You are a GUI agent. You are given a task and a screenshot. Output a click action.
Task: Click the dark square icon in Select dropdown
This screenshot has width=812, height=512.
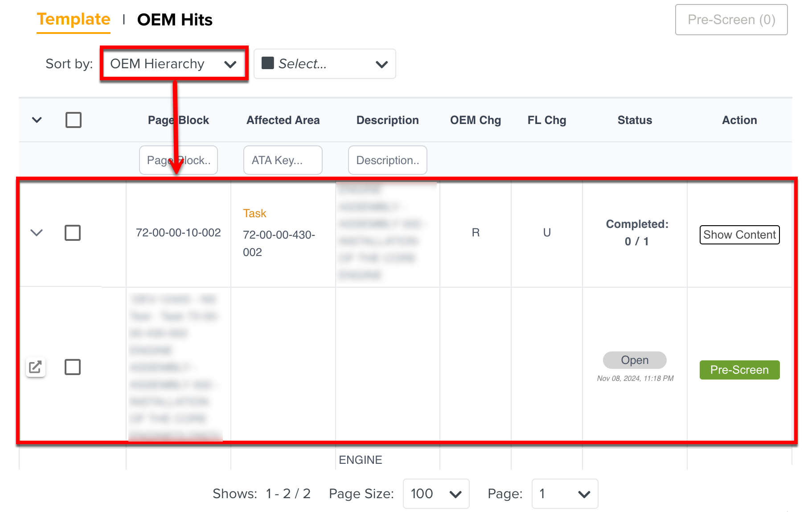(267, 63)
